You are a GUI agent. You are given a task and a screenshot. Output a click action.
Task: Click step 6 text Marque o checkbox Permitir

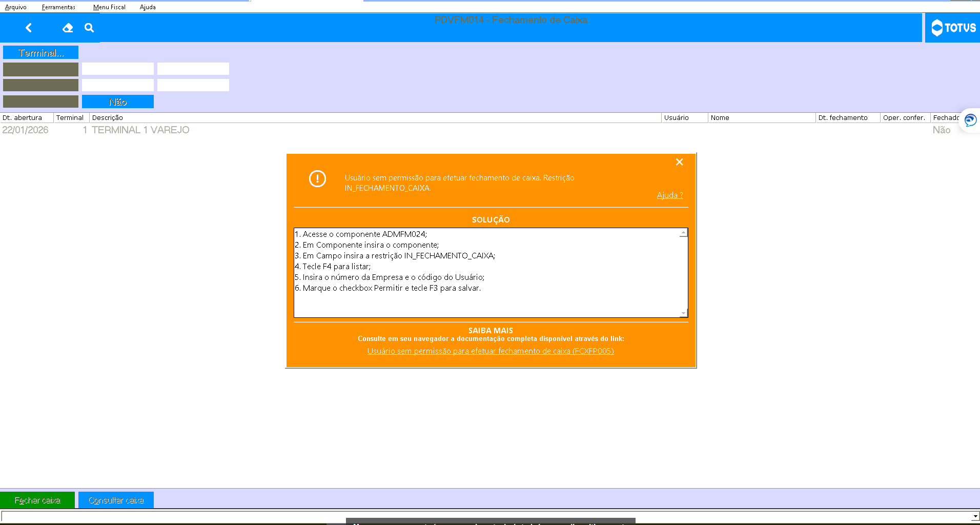tap(388, 288)
